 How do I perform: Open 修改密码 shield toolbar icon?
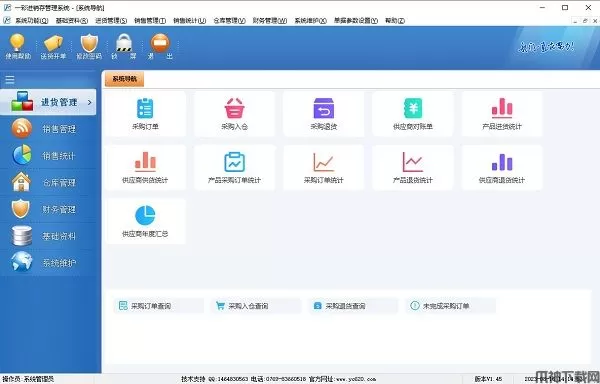tap(89, 46)
